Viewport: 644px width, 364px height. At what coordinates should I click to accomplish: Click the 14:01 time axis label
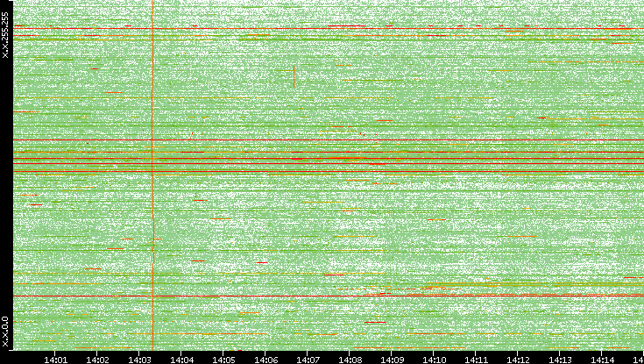click(55, 360)
